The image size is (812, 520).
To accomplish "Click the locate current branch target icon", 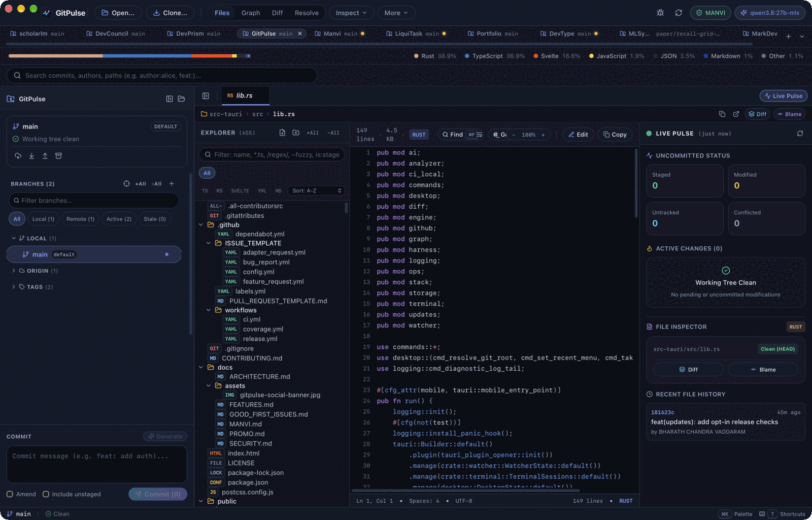I will point(126,184).
